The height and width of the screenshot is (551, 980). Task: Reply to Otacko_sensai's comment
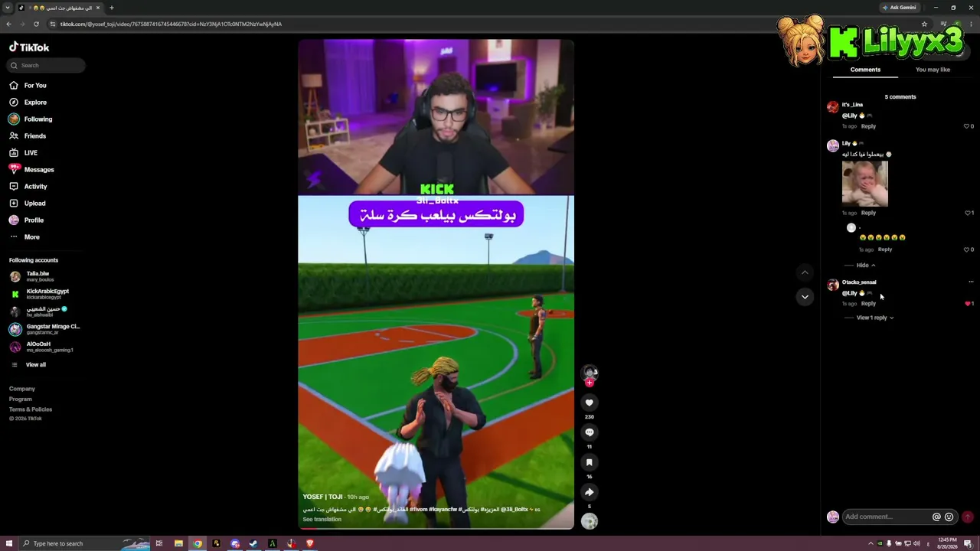click(x=868, y=304)
